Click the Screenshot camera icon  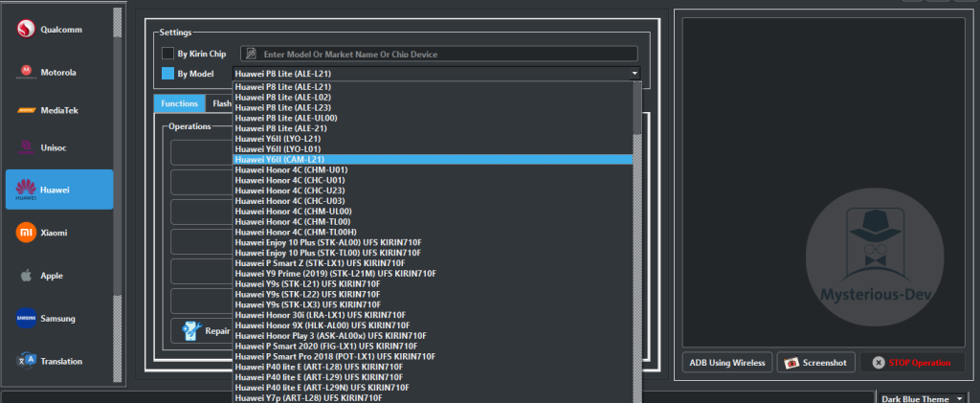click(791, 363)
